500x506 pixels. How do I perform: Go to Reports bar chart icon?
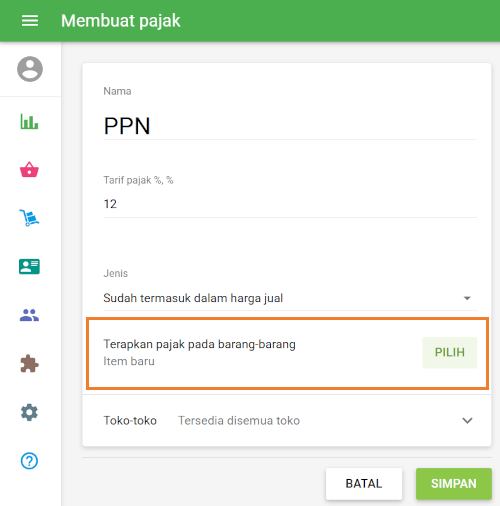click(x=29, y=121)
